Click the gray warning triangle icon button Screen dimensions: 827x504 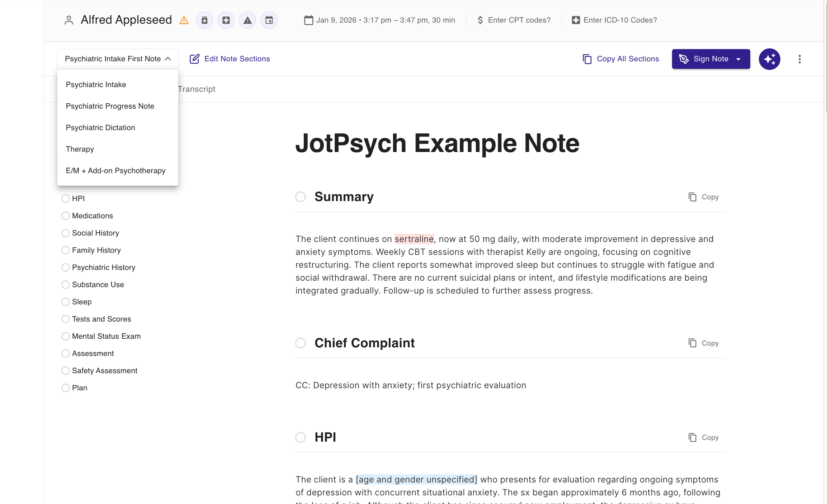[x=247, y=20]
